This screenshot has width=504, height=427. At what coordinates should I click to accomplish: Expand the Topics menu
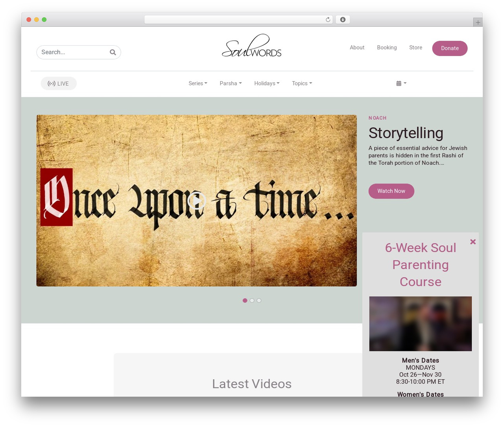[302, 84]
